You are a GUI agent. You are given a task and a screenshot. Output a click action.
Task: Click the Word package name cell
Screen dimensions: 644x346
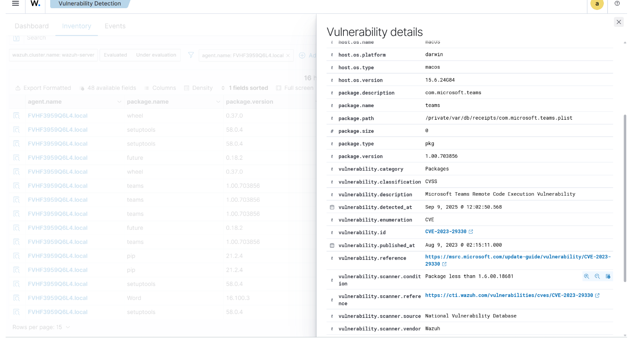134,298
